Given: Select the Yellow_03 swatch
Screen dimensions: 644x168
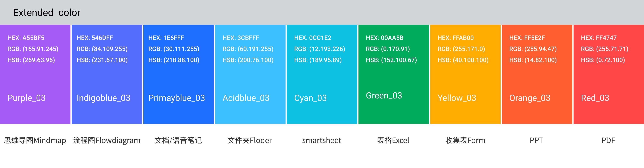Looking at the screenshot, I should tap(465, 74).
